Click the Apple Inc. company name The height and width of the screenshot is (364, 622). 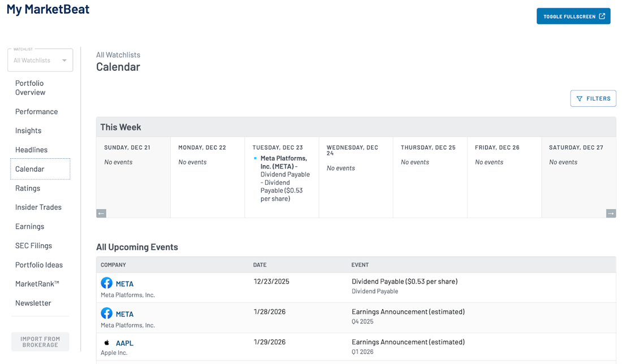[114, 353]
